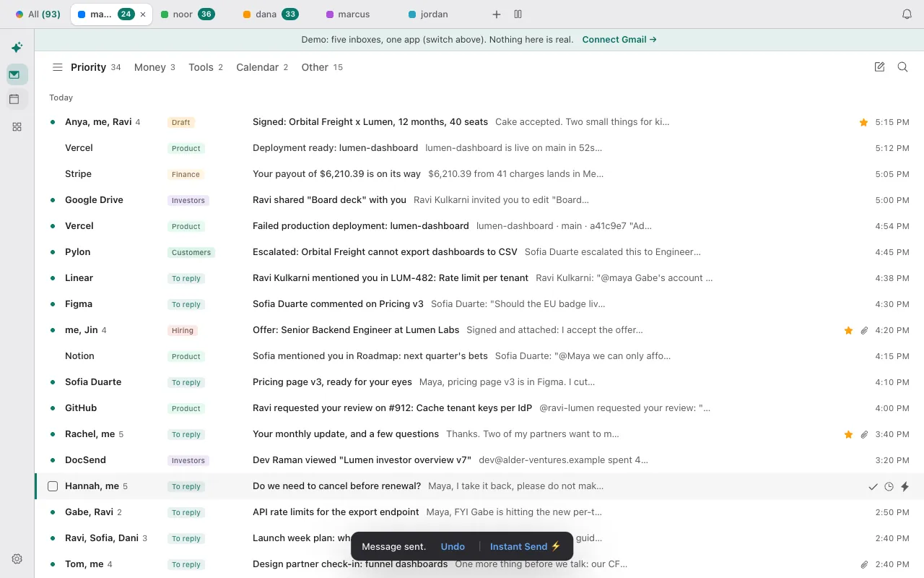Open Pylon escalated Orbital Freight email
This screenshot has height=578, width=924.
click(x=479, y=252)
